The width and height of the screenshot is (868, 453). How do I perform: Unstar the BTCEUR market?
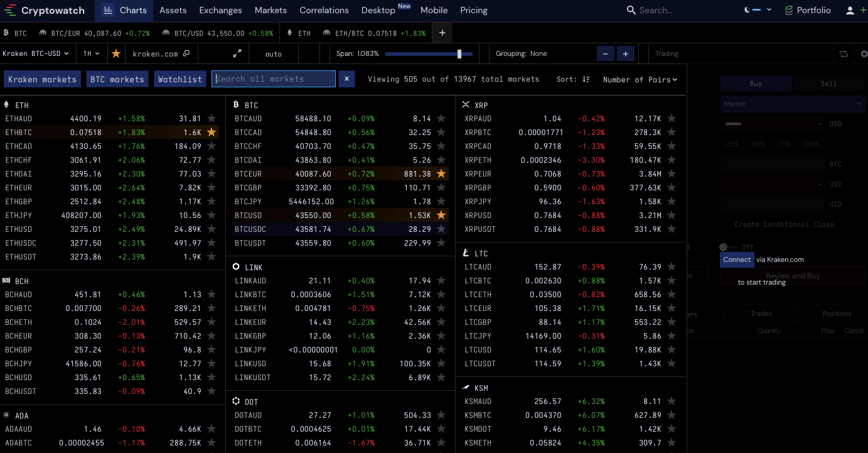441,173
